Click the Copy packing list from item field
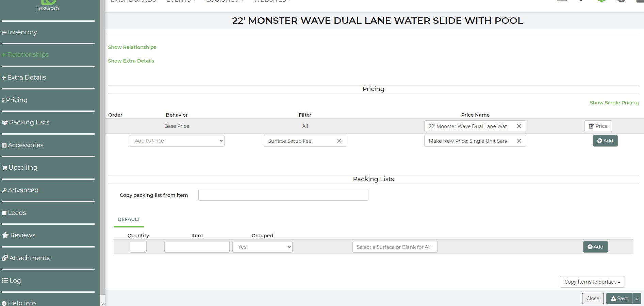 pos(283,195)
